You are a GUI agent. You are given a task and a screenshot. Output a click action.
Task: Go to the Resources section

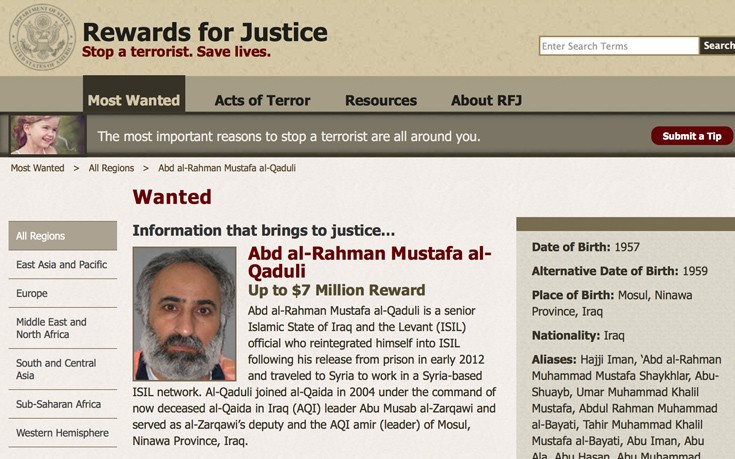tap(381, 100)
